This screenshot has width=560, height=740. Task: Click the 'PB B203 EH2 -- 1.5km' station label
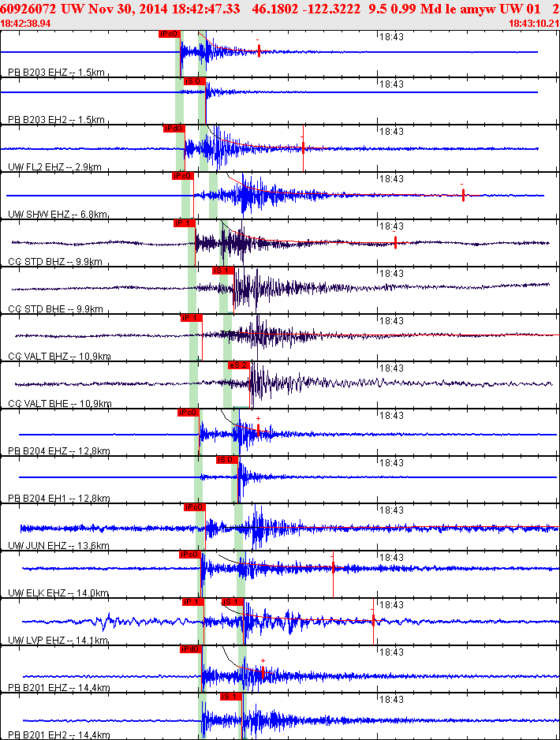56,119
